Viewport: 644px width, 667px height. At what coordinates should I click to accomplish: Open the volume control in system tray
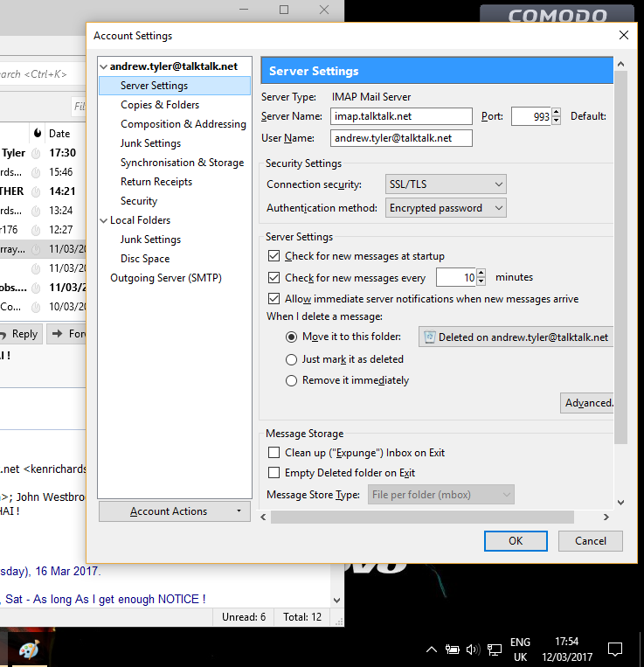[473, 650]
